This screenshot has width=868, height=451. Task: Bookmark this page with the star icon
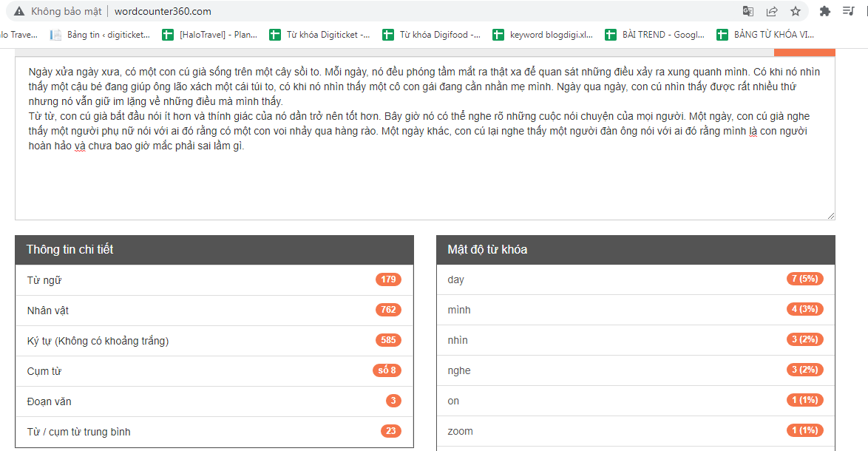tap(796, 11)
